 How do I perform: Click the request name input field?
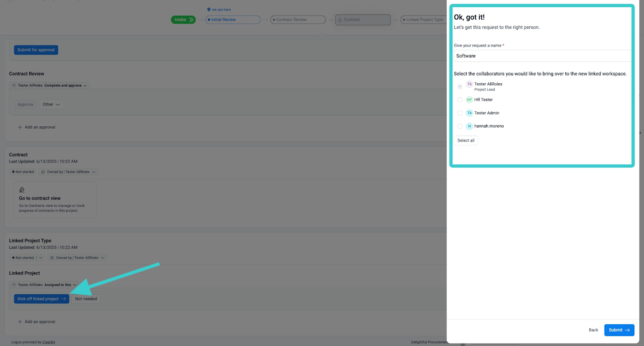click(x=542, y=56)
